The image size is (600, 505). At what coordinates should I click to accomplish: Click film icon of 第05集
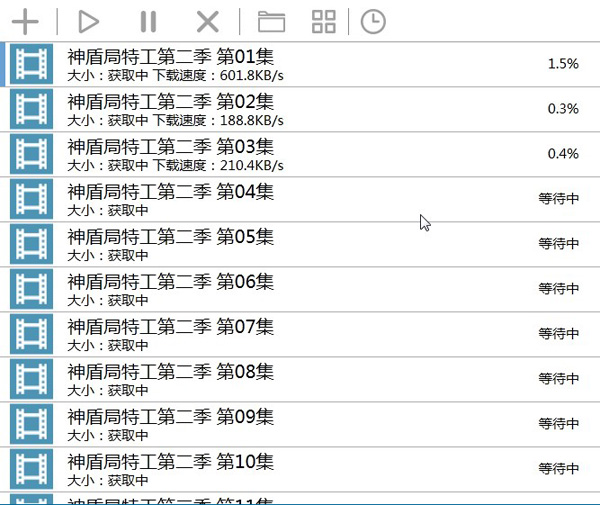tap(31, 244)
